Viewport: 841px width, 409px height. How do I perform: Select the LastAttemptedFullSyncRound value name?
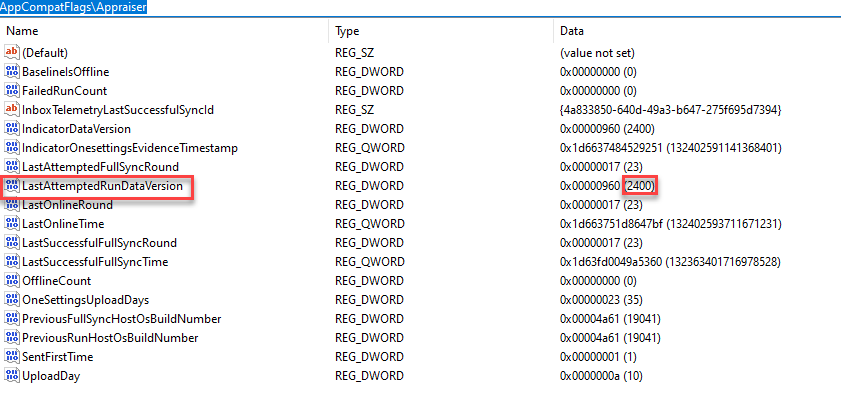point(100,167)
